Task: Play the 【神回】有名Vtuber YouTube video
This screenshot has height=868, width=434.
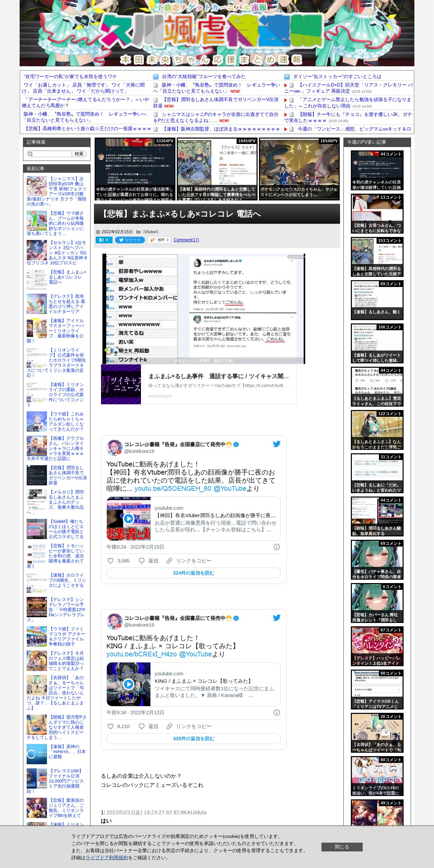Action: coord(128,519)
